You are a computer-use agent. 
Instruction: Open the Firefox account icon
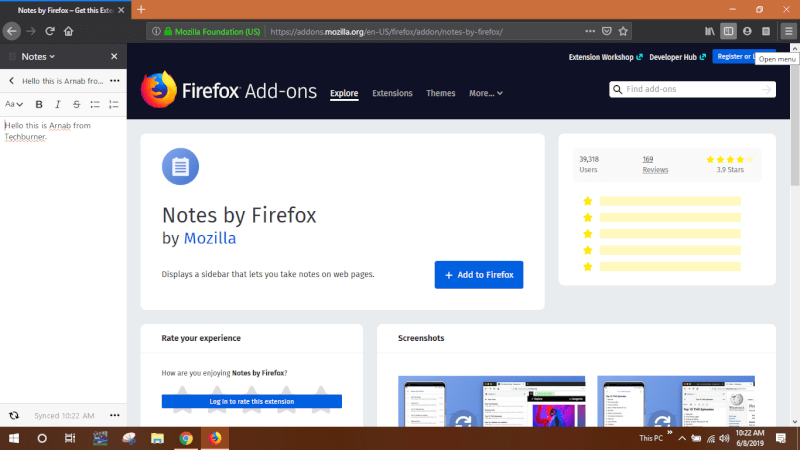747,31
